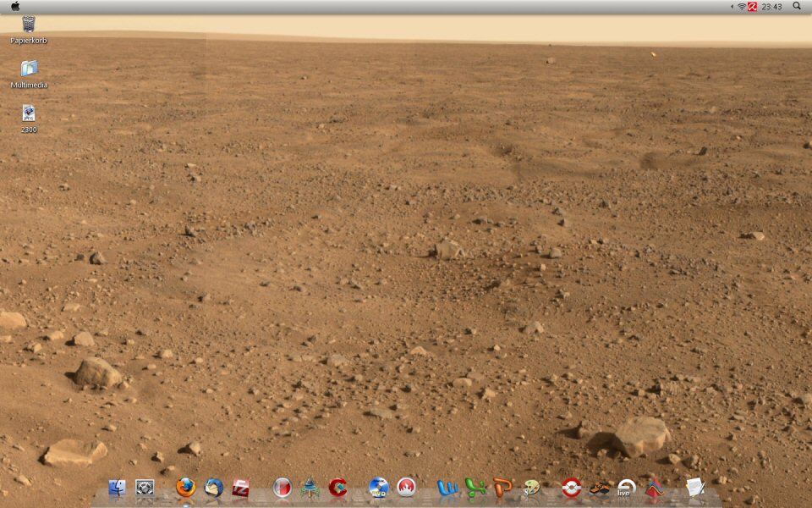Click the 23:43 clock in menu bar
Image resolution: width=812 pixels, height=508 pixels.
pos(771,7)
